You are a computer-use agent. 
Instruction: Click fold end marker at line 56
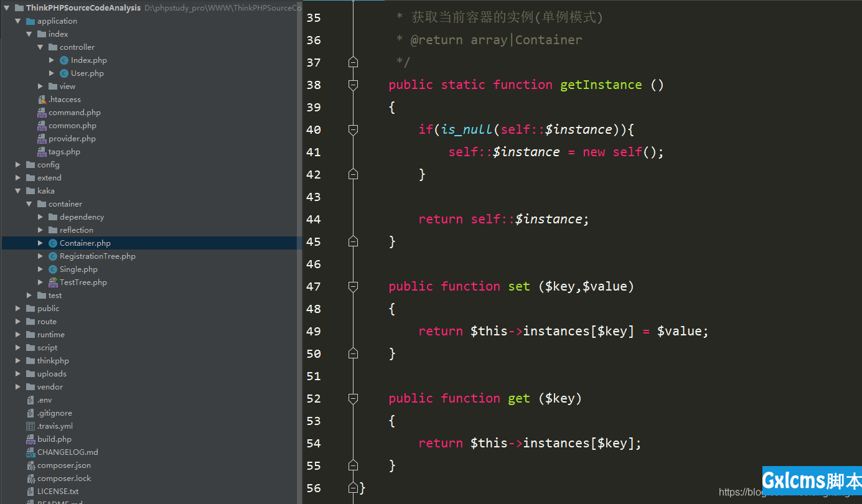[354, 488]
